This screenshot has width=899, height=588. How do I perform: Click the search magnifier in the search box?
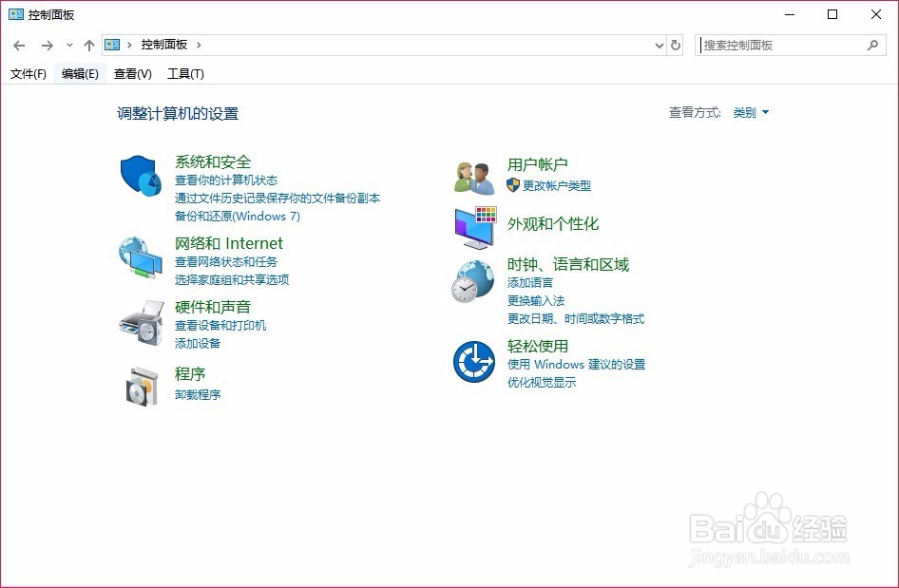tap(872, 45)
